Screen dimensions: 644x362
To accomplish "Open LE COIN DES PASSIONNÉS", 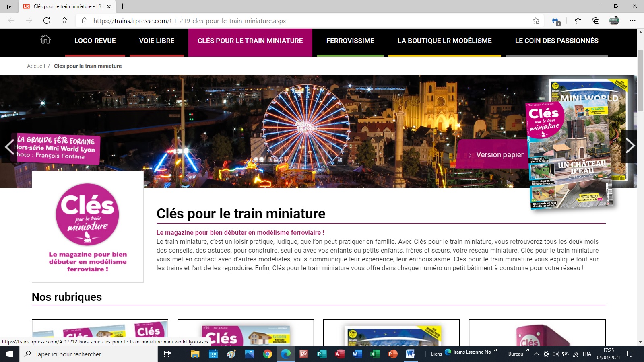I will pos(557,41).
